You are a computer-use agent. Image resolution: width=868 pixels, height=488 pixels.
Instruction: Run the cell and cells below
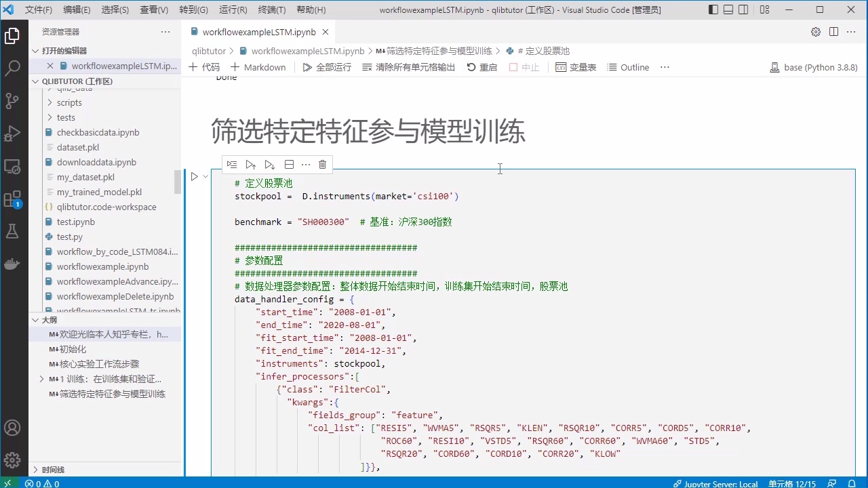269,164
